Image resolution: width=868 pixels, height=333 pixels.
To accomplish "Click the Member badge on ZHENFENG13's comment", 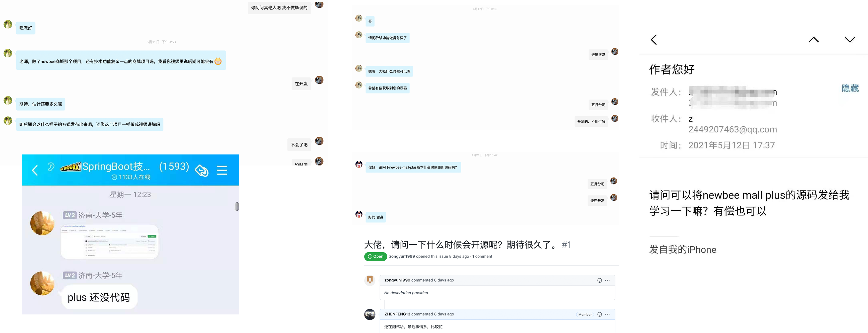I will tap(585, 314).
